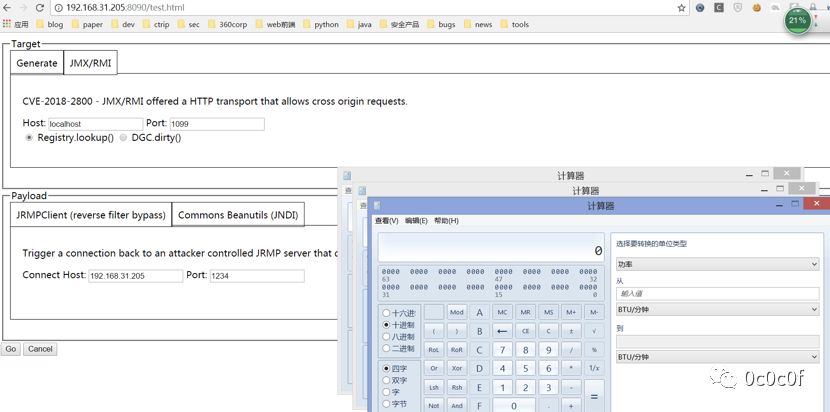Click in the target Port 1099 field

[217, 124]
